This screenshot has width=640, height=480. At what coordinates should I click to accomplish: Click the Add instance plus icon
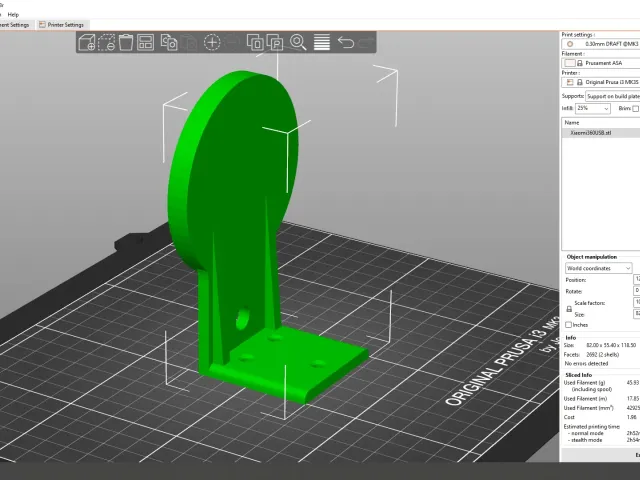[x=212, y=42]
